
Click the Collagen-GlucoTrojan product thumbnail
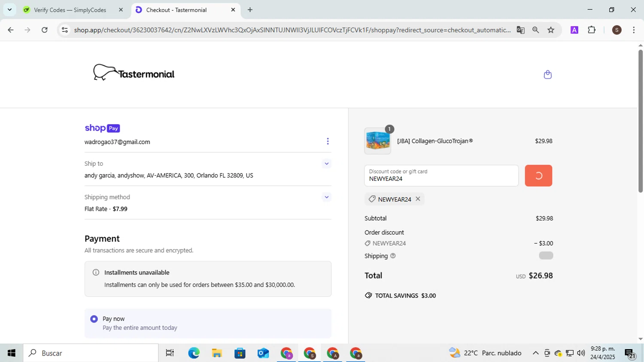click(x=377, y=141)
